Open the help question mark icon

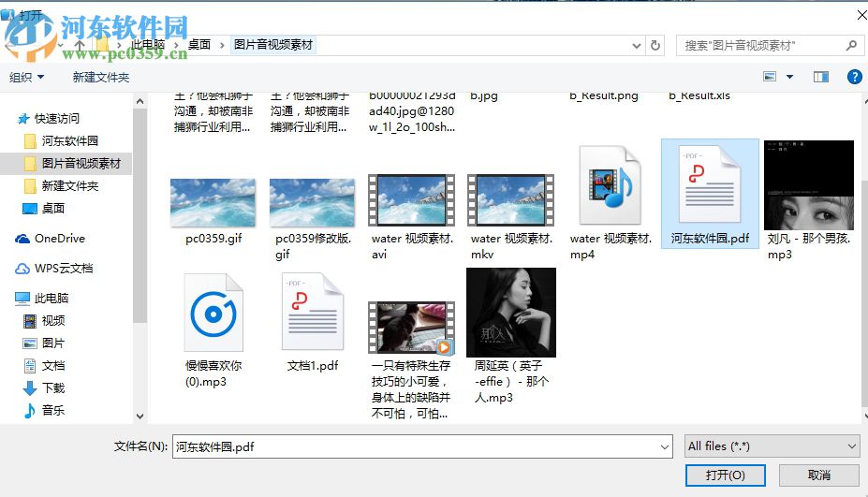855,77
